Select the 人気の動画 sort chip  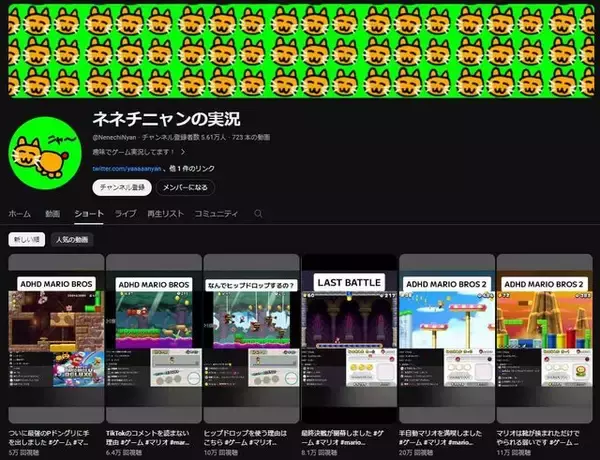pos(72,240)
